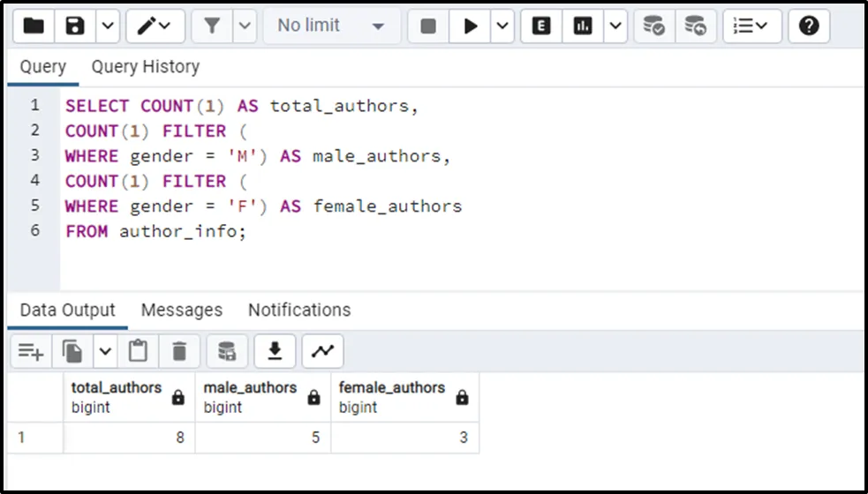868x494 pixels.
Task: Click the Execute query play button
Action: pyautogui.click(x=470, y=26)
